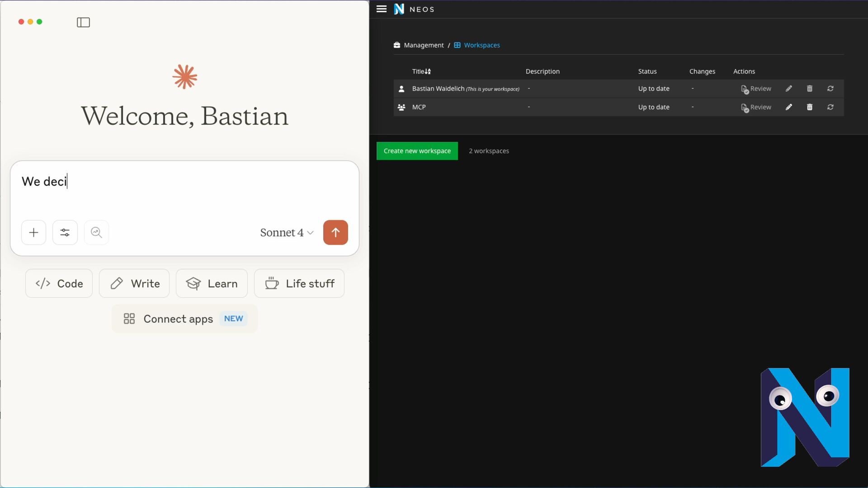
Task: Click the Workspaces grid icon in breadcrumb
Action: pos(457,45)
